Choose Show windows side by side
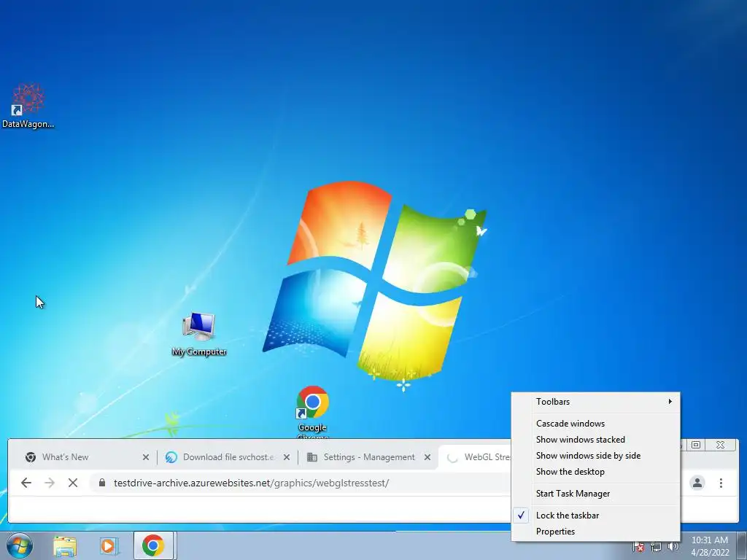Image resolution: width=747 pixels, height=560 pixels. tap(595, 456)
